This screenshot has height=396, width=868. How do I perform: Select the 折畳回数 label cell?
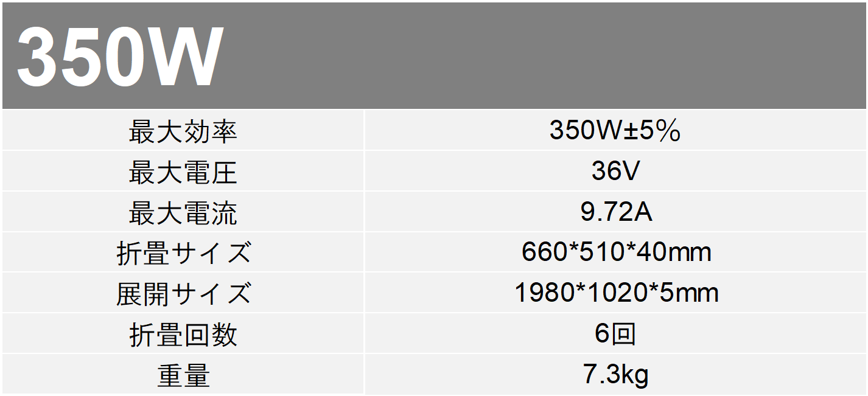(x=183, y=335)
